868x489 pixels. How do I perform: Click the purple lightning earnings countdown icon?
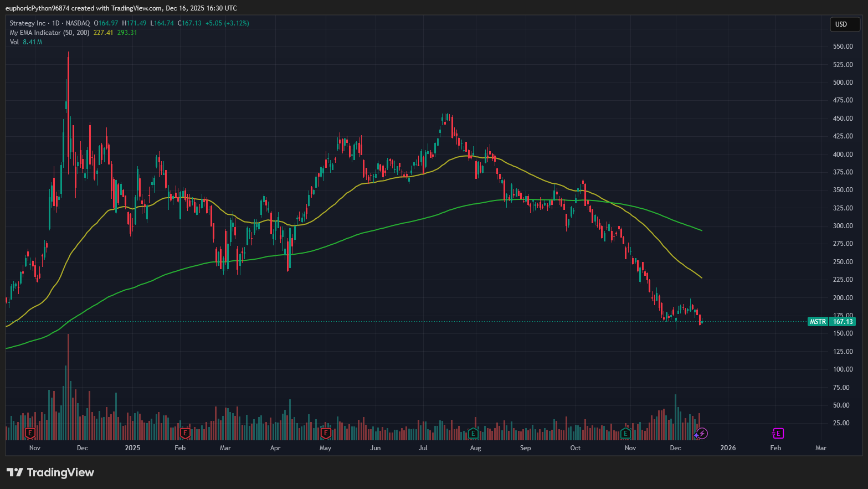click(702, 434)
